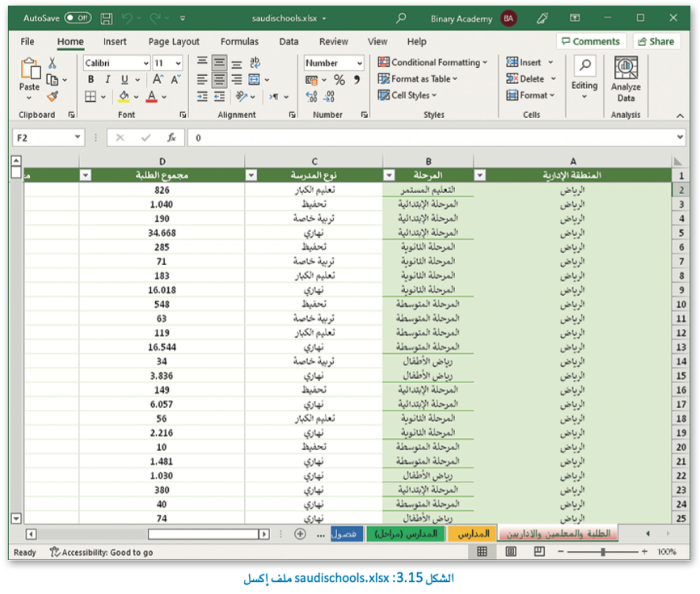Click the Cut scissors icon

coord(53,63)
